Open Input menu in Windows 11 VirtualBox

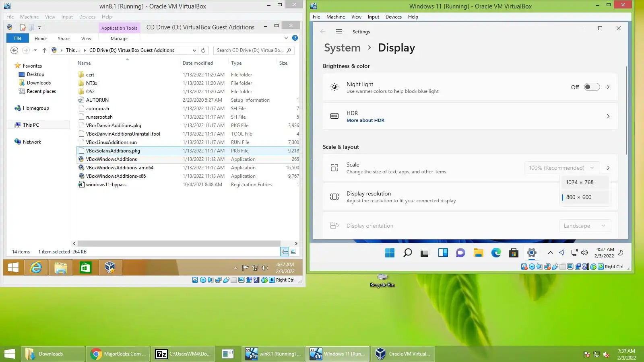pyautogui.click(x=373, y=17)
